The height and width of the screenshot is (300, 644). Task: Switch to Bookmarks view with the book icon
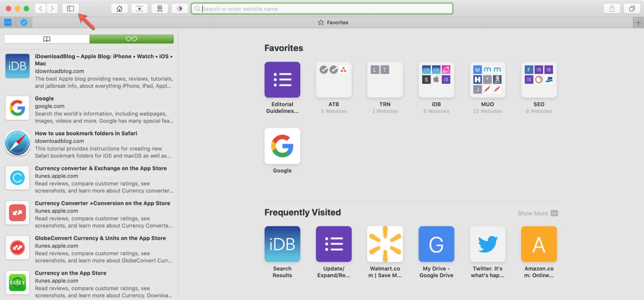click(47, 39)
